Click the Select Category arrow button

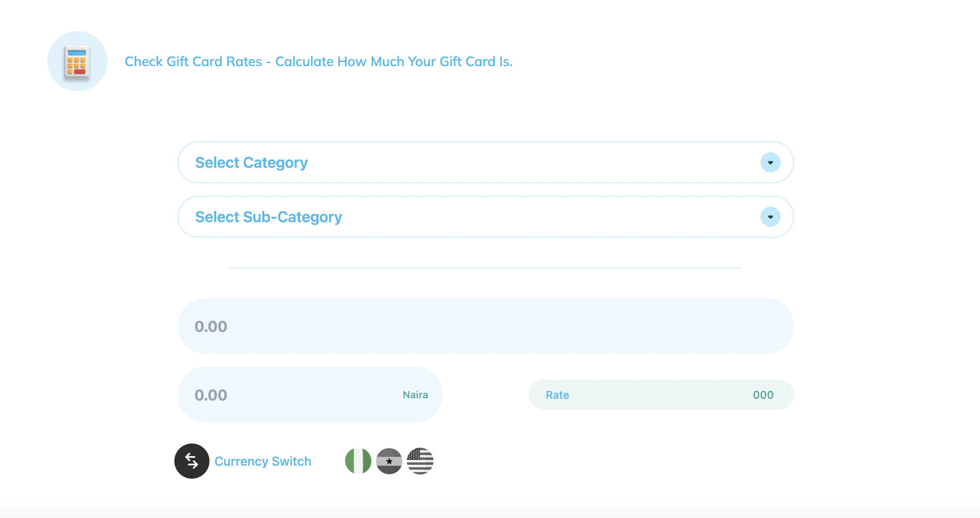[x=771, y=162]
